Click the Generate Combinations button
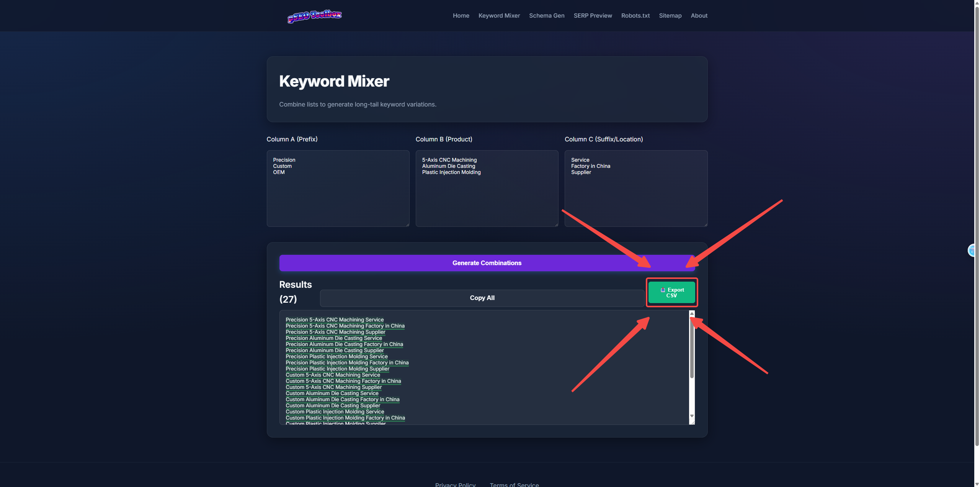Screen dimensions: 980x487 (487, 263)
